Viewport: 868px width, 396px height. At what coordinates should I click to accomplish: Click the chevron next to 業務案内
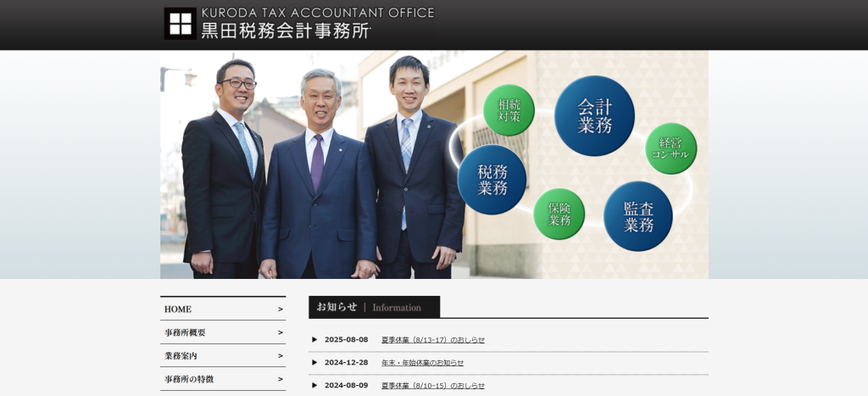click(280, 356)
